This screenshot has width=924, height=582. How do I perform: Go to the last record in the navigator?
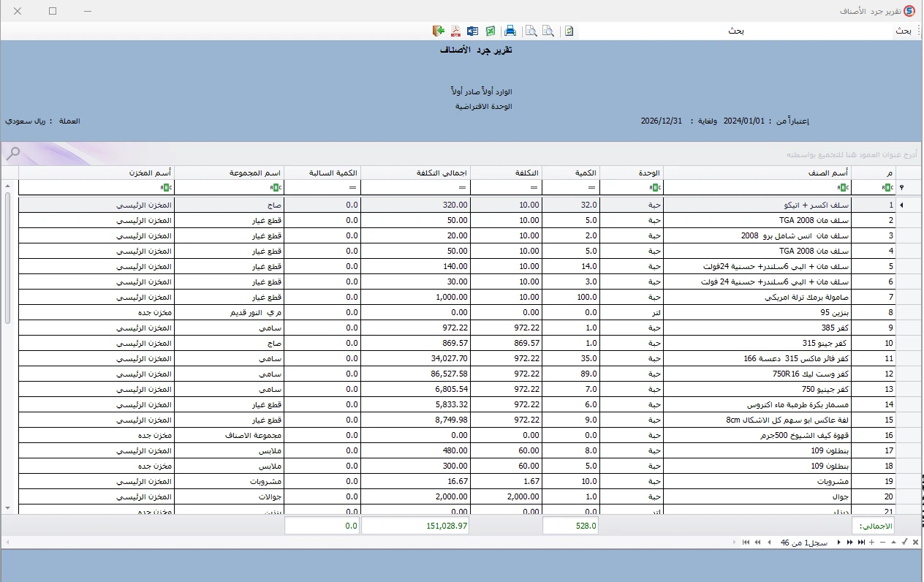click(861, 542)
